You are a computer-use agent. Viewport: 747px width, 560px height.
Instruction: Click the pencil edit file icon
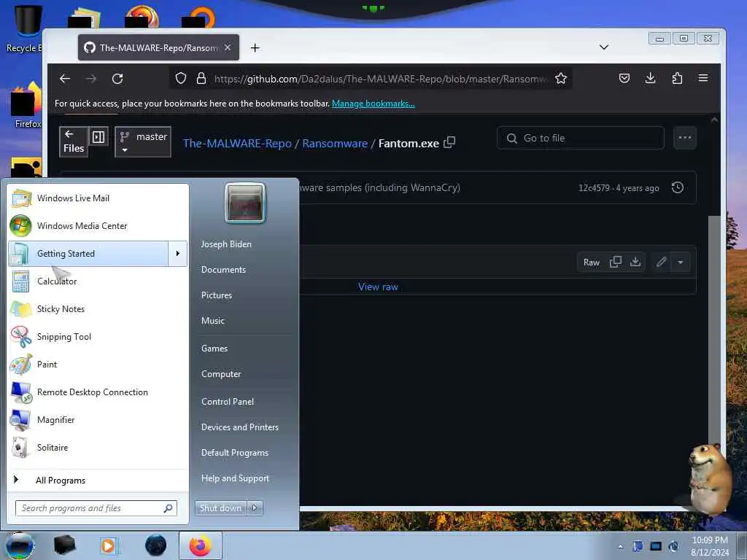pyautogui.click(x=661, y=262)
